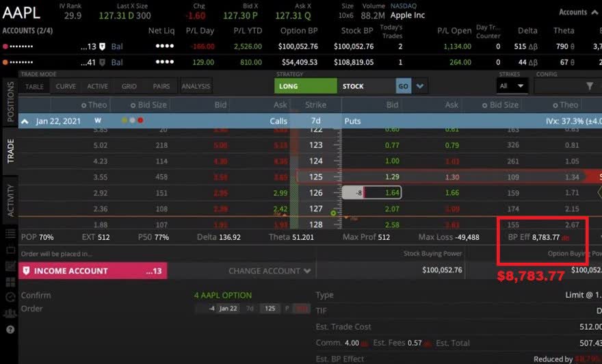Open the ACTIVITY vertical tab
The height and width of the screenshot is (364, 602).
(10, 200)
